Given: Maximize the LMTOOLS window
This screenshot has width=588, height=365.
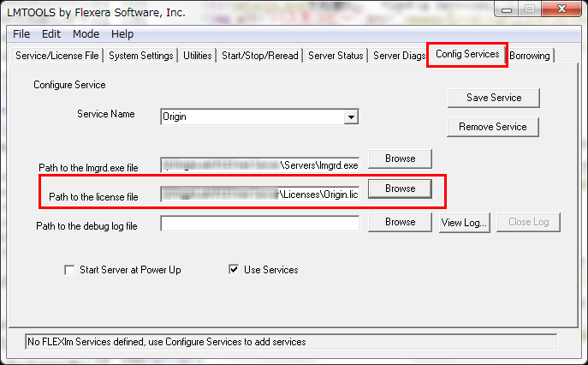Looking at the screenshot, I should tap(530, 9).
